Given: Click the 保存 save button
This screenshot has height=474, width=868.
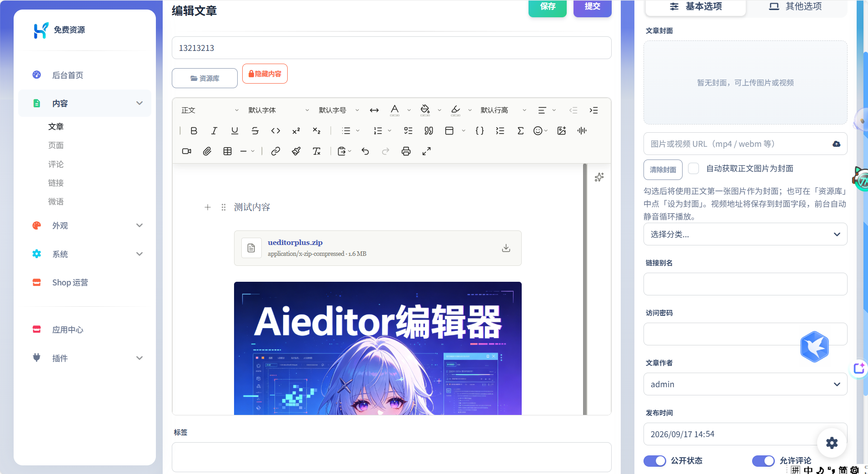Looking at the screenshot, I should click(x=548, y=8).
